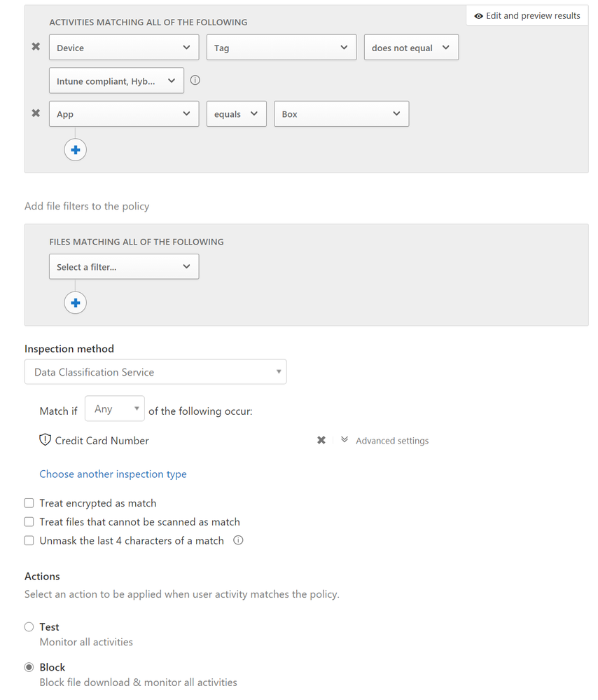This screenshot has width=598, height=700.
Task: Select the Test action radio button
Action: click(29, 627)
